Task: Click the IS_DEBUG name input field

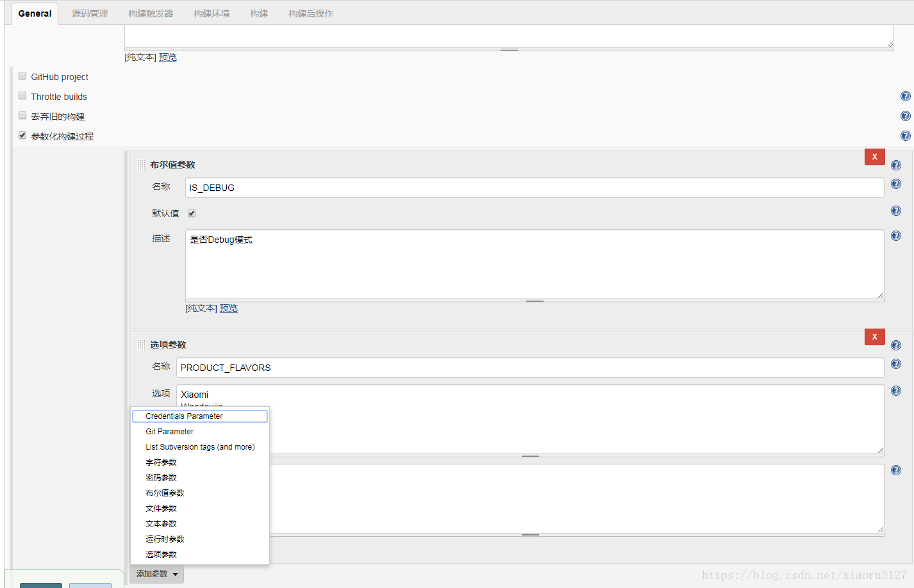Action: [535, 188]
